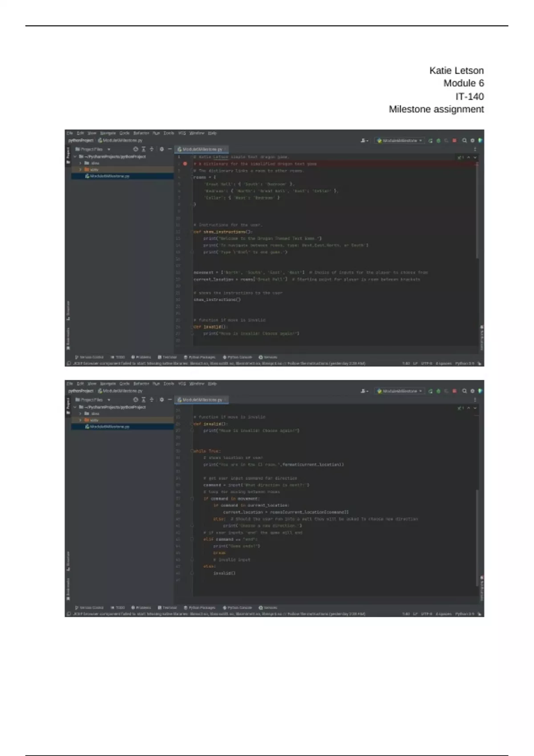Screen dimensions: 534x756
Task: Collapse the ~/PycharmProjects/pythonProject root in second screenshot
Action: click(x=75, y=407)
